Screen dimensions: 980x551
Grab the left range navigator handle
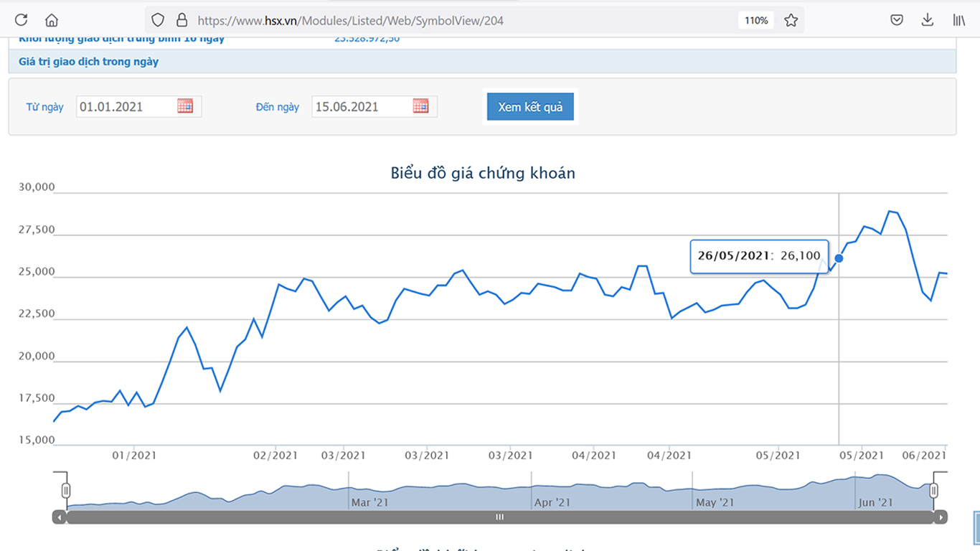(66, 490)
